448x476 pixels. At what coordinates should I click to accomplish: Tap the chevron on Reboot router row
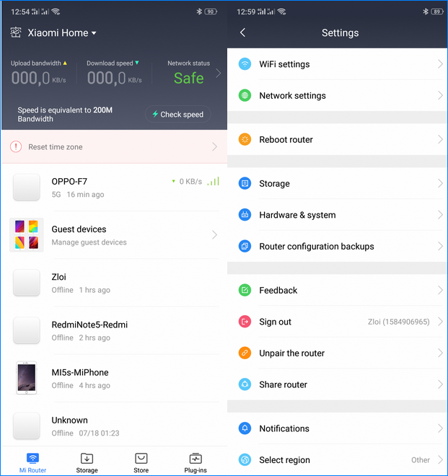pyautogui.click(x=440, y=140)
